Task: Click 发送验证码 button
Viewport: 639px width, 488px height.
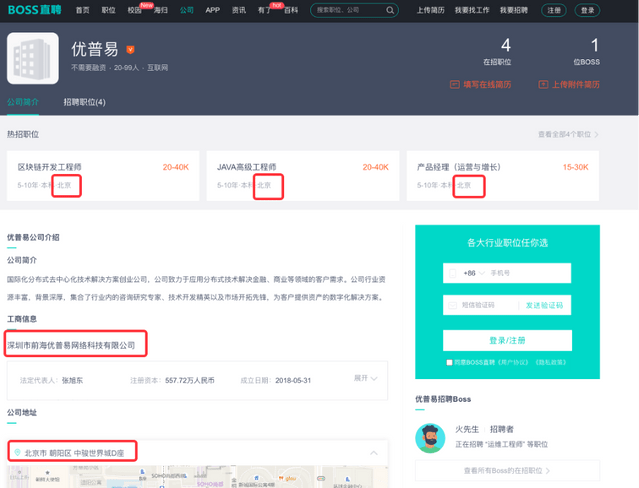Action: pyautogui.click(x=544, y=305)
